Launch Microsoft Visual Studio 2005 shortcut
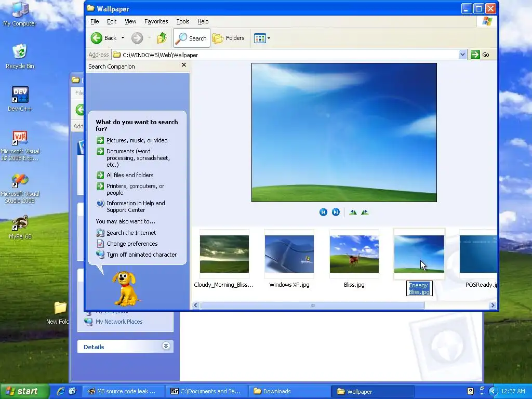532x399 pixels. [x=20, y=189]
